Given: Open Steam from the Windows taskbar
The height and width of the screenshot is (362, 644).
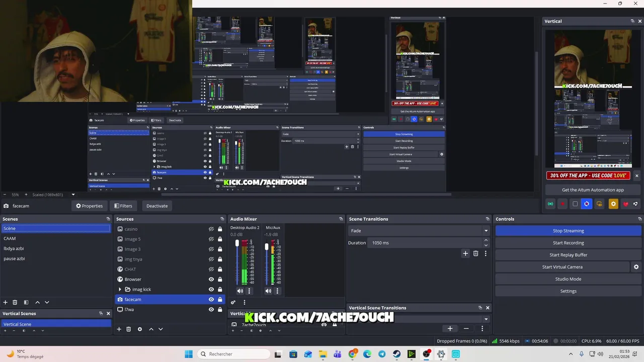Looking at the screenshot, I should coord(397,354).
